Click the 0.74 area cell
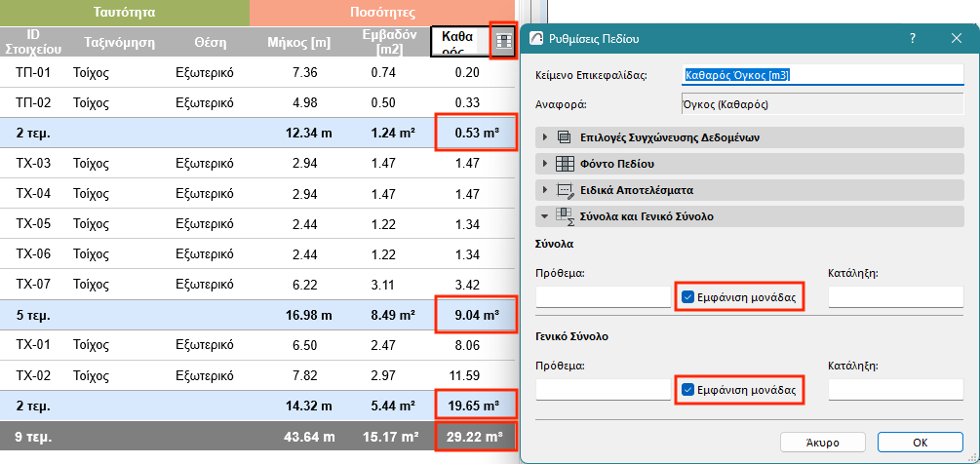The width and height of the screenshot is (980, 464). pos(383,72)
